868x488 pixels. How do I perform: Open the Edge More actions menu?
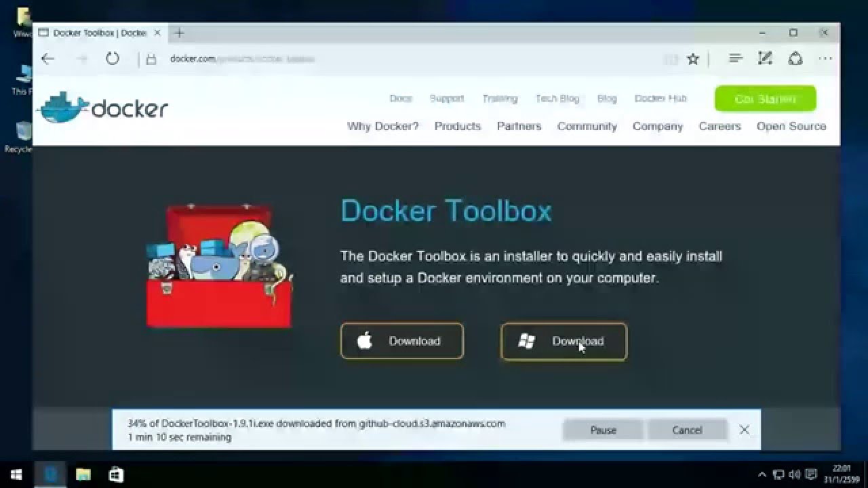pos(825,59)
